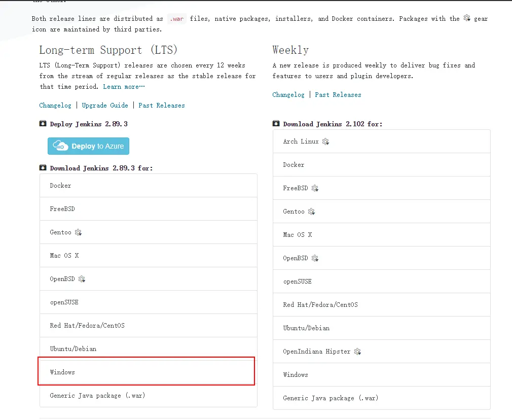Click the gear icon beside Weekly Gentoo
The image size is (512, 420).
click(312, 212)
